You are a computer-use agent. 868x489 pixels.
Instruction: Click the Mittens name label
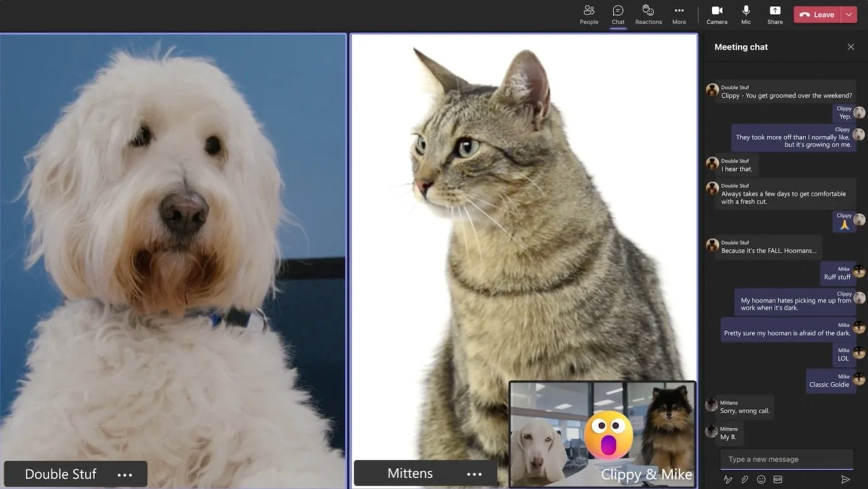tap(410, 474)
